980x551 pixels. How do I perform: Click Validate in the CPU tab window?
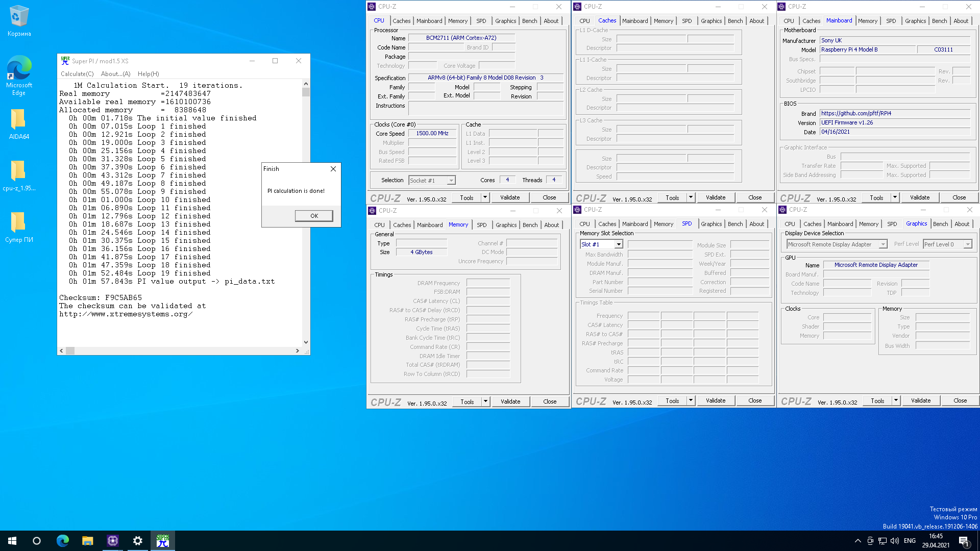pyautogui.click(x=510, y=197)
